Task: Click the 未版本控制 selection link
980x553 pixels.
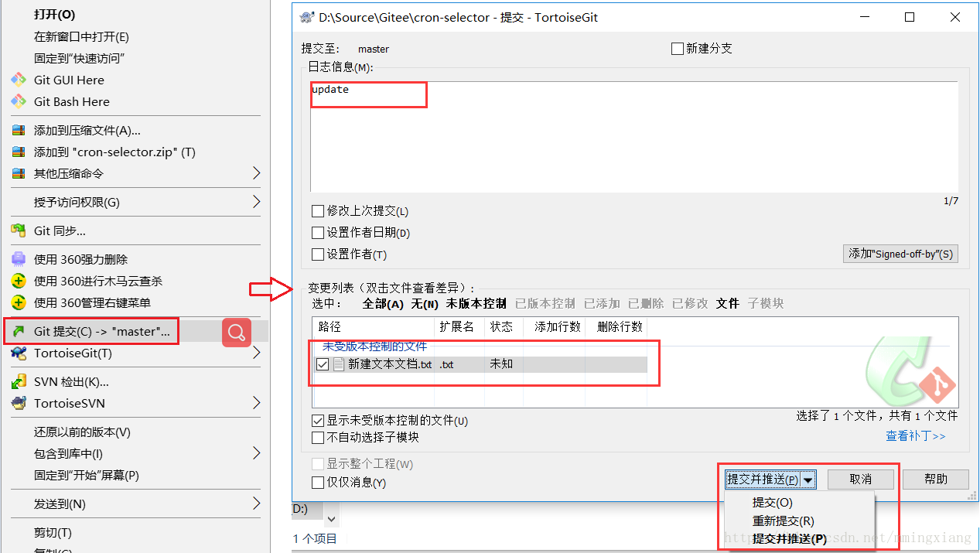Action: [476, 304]
